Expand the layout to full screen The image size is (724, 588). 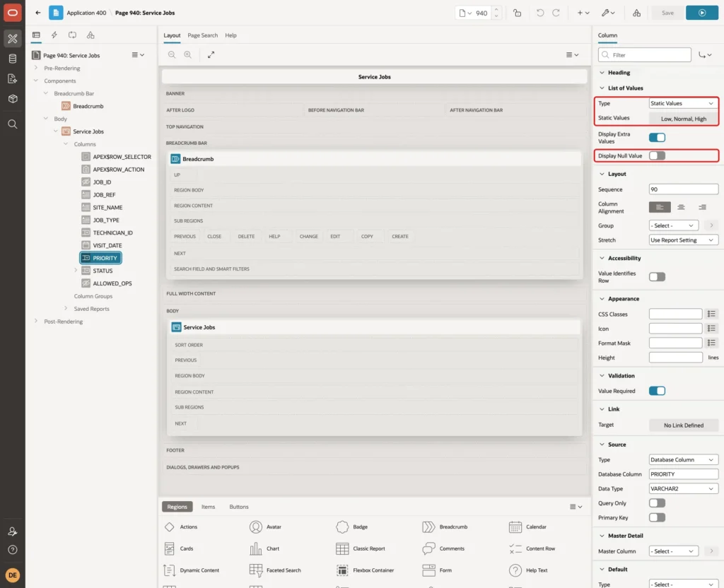point(211,54)
